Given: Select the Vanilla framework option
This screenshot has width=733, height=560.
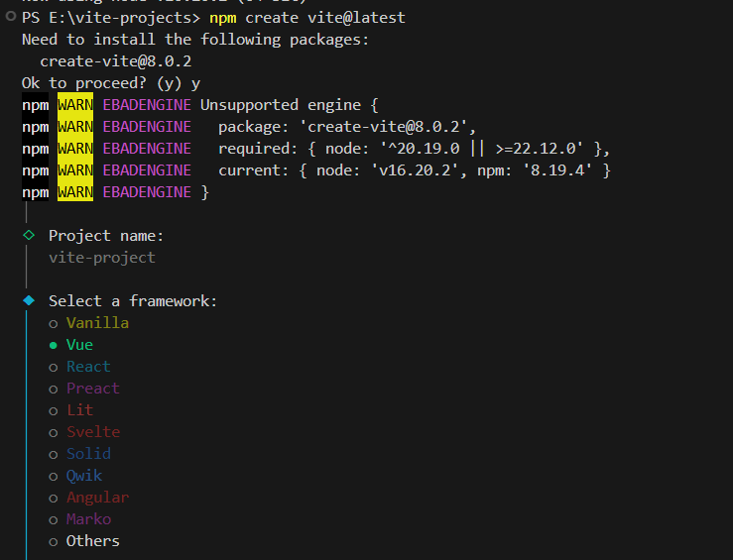Looking at the screenshot, I should coord(89,323).
